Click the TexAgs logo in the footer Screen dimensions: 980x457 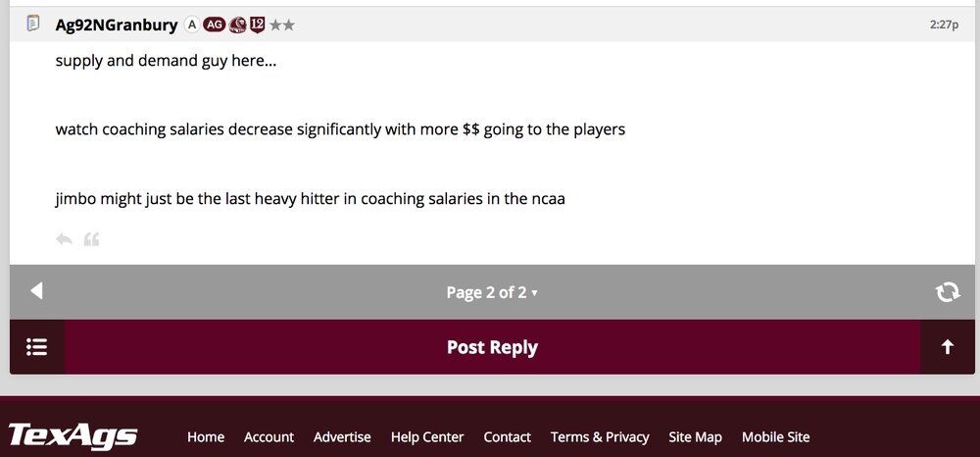[x=73, y=435]
